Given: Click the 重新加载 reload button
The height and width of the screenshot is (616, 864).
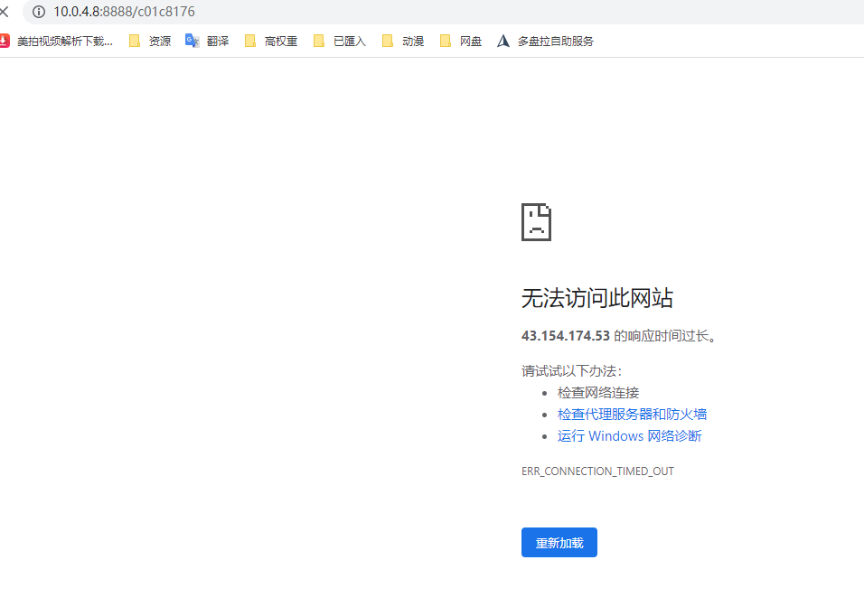Looking at the screenshot, I should point(559,542).
